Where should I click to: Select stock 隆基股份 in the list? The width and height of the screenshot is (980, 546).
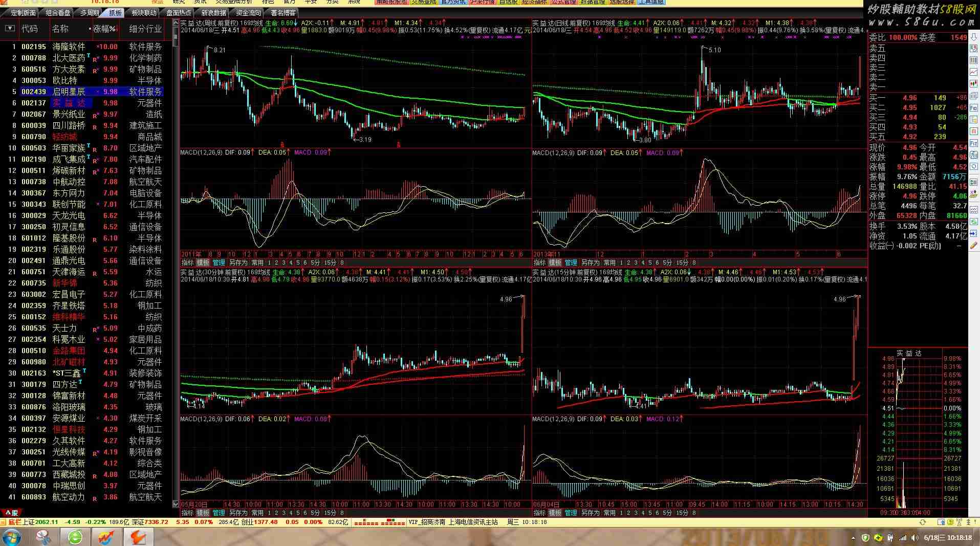(x=69, y=238)
